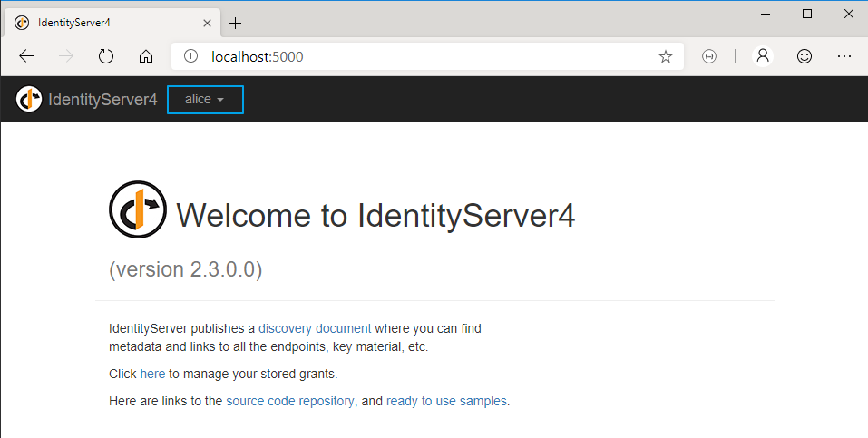The width and height of the screenshot is (868, 438).
Task: Click the IdentityServer4 navbar brand text
Action: [102, 100]
